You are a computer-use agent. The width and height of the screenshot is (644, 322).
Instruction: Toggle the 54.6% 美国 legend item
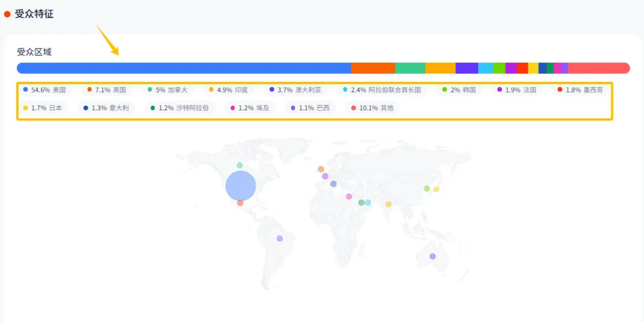point(45,90)
